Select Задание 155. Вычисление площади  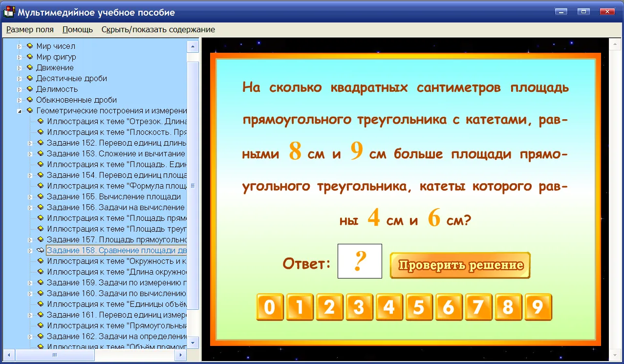[114, 196]
